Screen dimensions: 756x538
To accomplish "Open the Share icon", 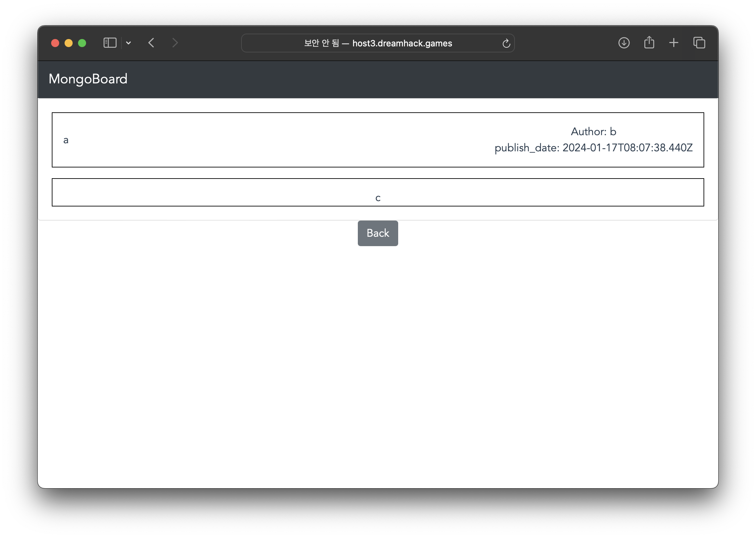I will coord(649,43).
